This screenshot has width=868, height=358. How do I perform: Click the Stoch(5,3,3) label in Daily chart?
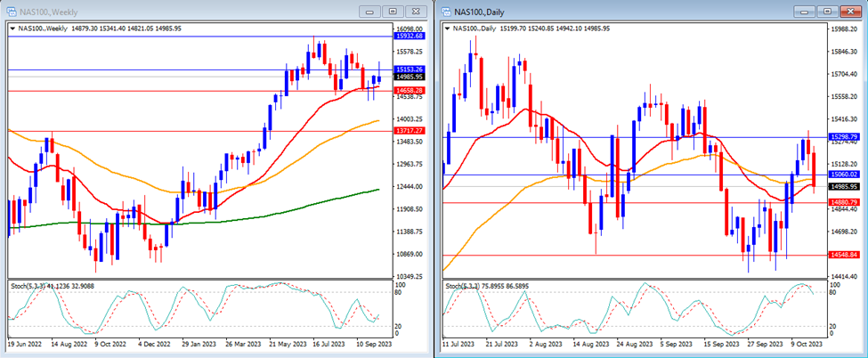tap(464, 287)
